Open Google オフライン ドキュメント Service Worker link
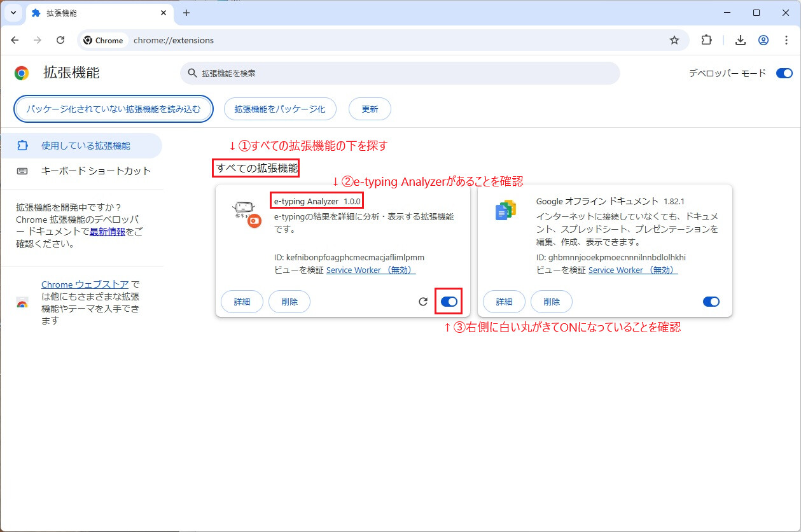 click(633, 270)
